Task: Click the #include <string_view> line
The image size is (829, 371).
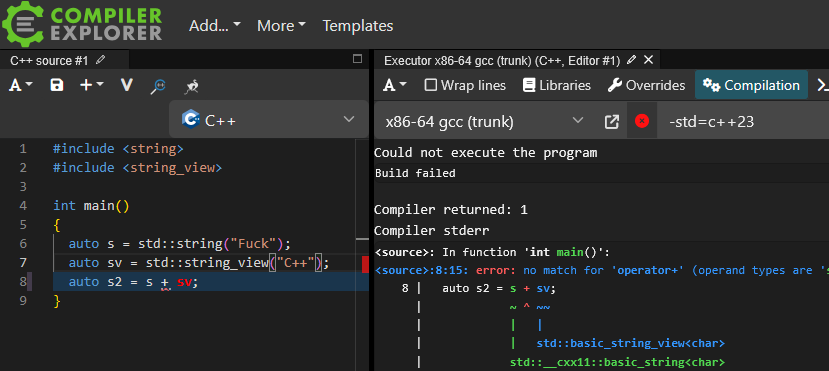Action: (x=137, y=168)
